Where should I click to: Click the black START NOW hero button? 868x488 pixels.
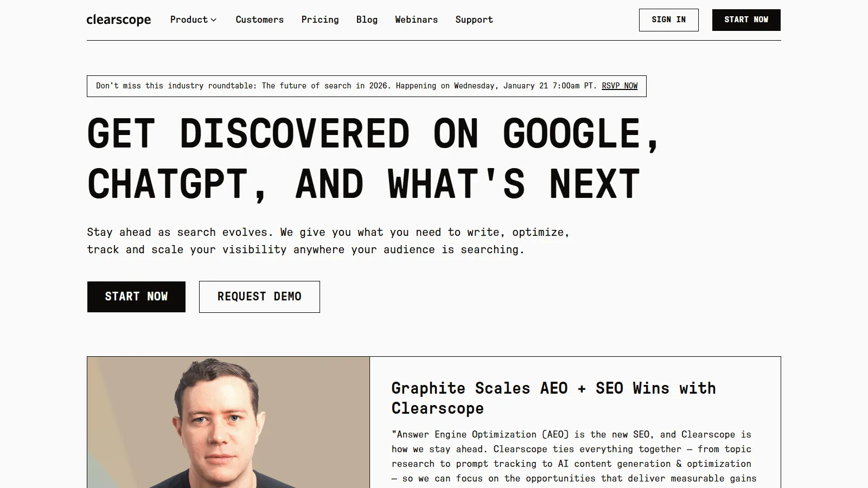(x=136, y=297)
